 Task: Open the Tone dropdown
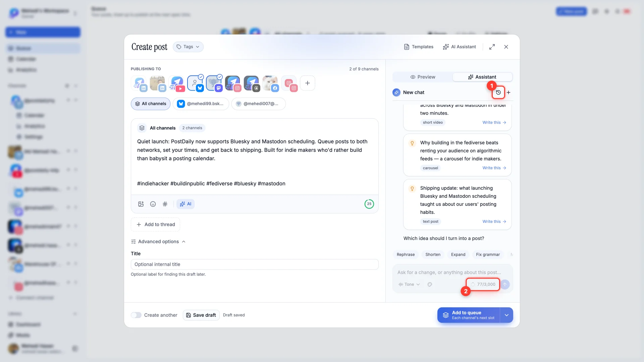pos(409,284)
